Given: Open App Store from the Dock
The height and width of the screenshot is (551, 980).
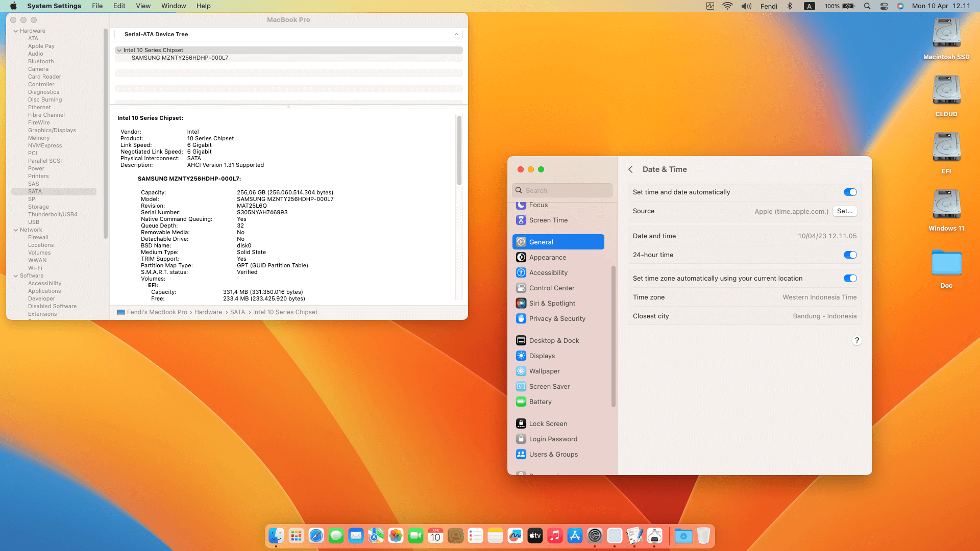Looking at the screenshot, I should [575, 536].
